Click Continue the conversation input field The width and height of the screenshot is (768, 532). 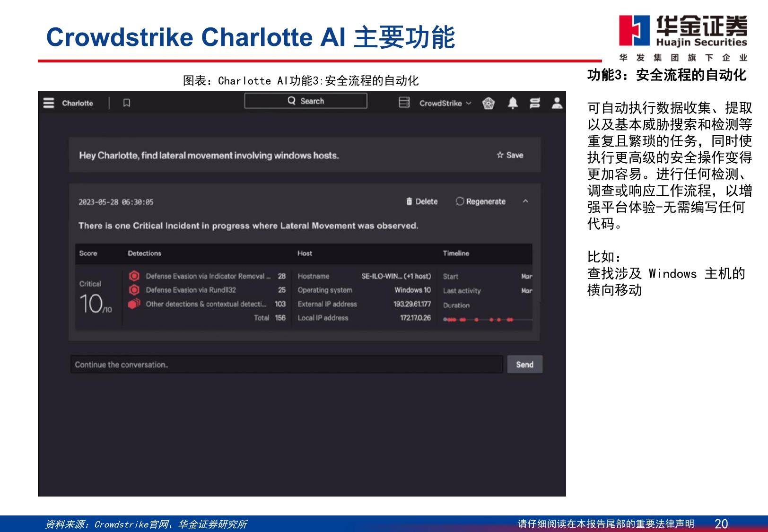point(287,365)
